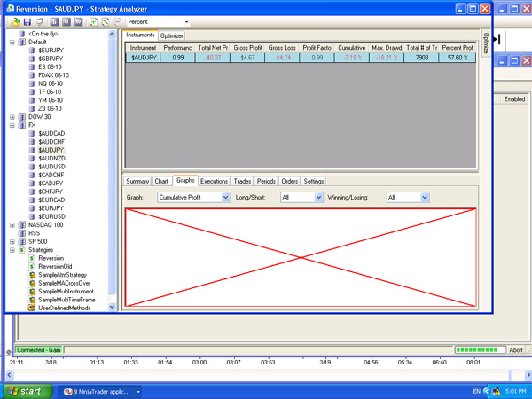Click the Walk Forward 'w' toolbar button

coord(78,22)
